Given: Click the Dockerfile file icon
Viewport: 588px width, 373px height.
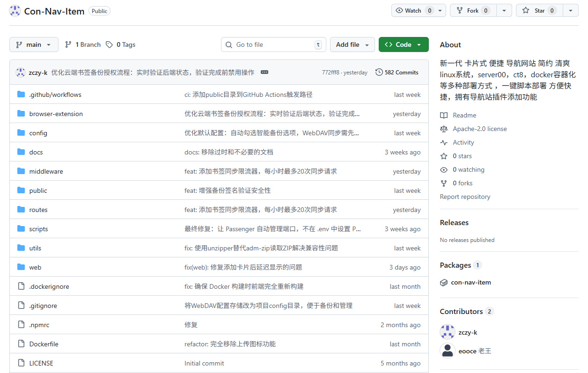Looking at the screenshot, I should point(21,344).
